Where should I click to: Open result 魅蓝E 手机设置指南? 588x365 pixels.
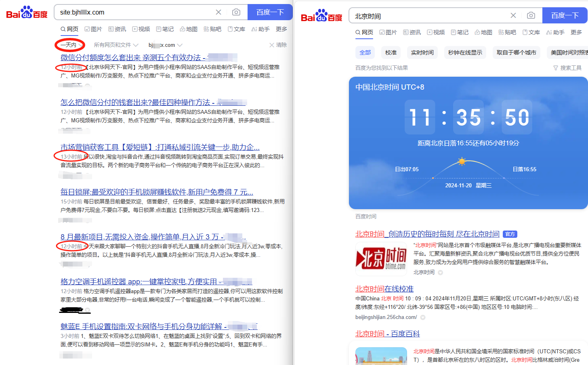(x=159, y=326)
